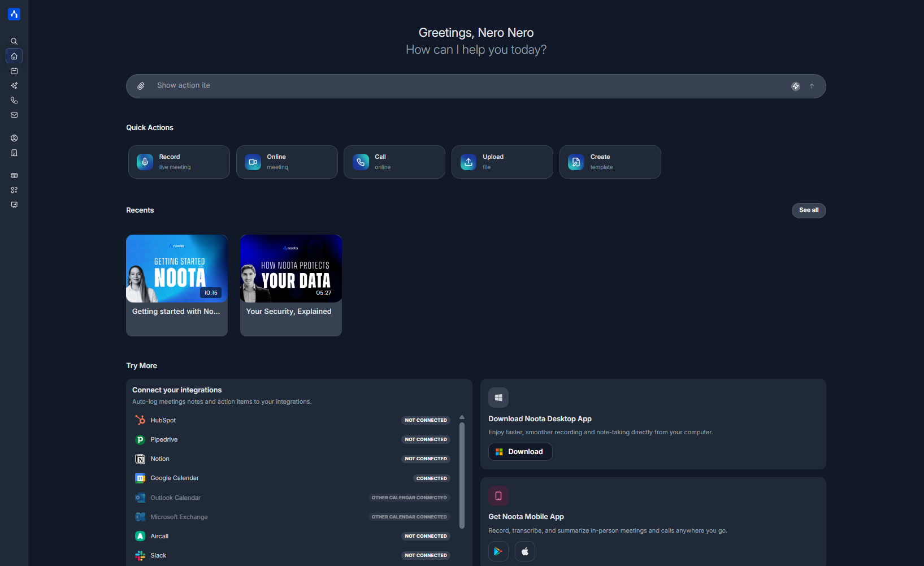Click the user profile icon in the sidebar

(x=14, y=138)
